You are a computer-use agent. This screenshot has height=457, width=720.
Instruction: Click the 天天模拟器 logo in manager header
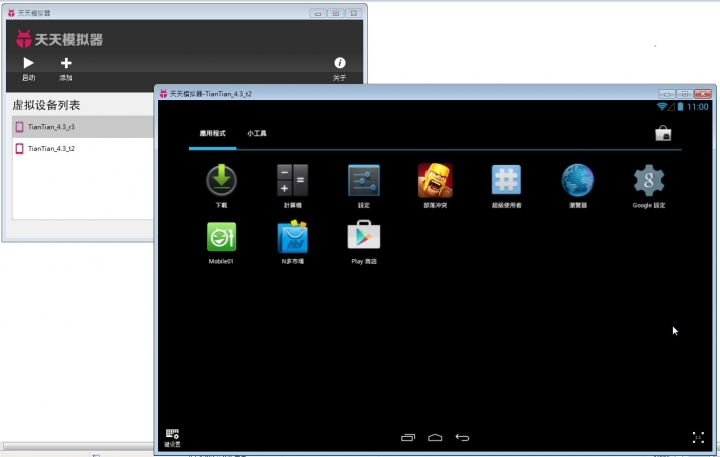pos(59,39)
